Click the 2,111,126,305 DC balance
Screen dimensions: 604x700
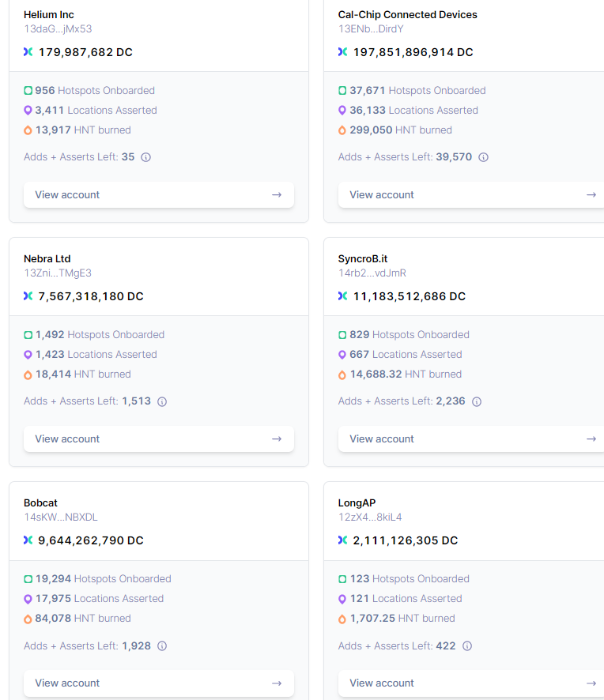click(406, 540)
